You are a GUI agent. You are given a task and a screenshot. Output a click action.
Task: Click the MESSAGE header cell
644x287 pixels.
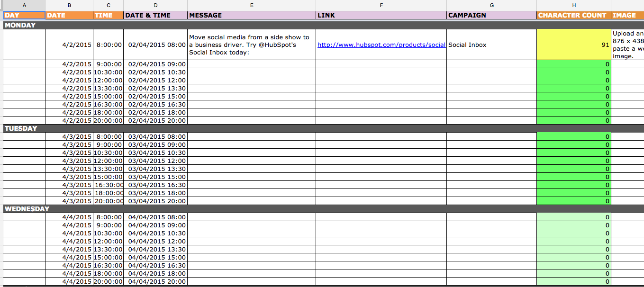pyautogui.click(x=252, y=15)
